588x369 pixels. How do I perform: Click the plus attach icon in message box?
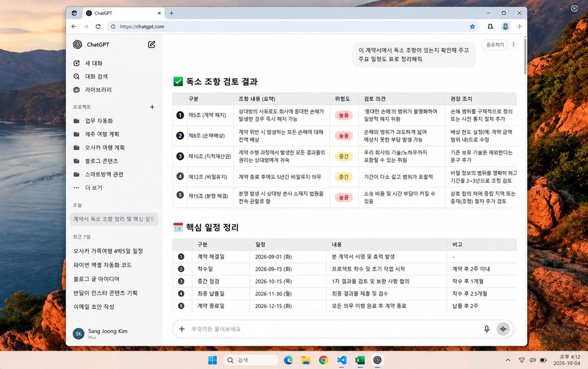click(x=182, y=329)
